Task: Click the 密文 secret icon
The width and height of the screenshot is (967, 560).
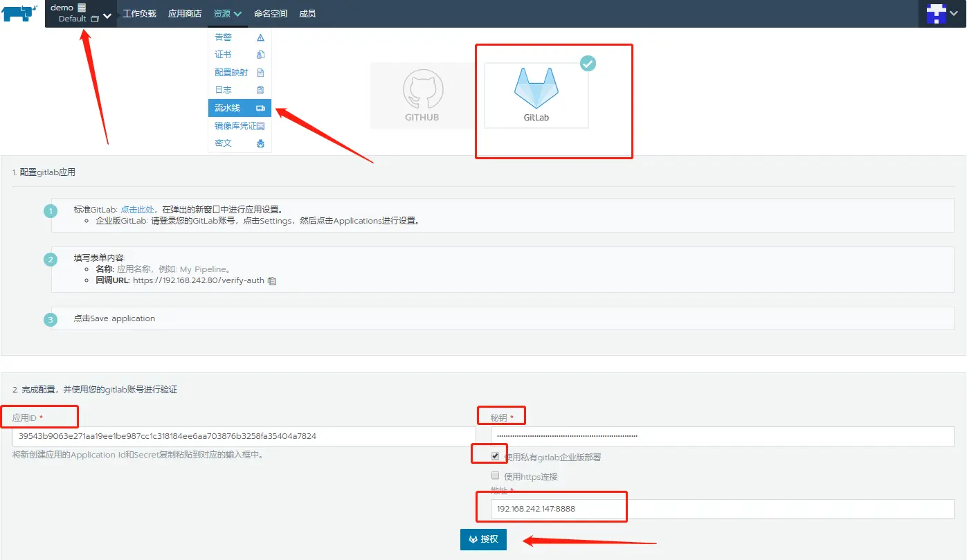Action: [x=260, y=143]
